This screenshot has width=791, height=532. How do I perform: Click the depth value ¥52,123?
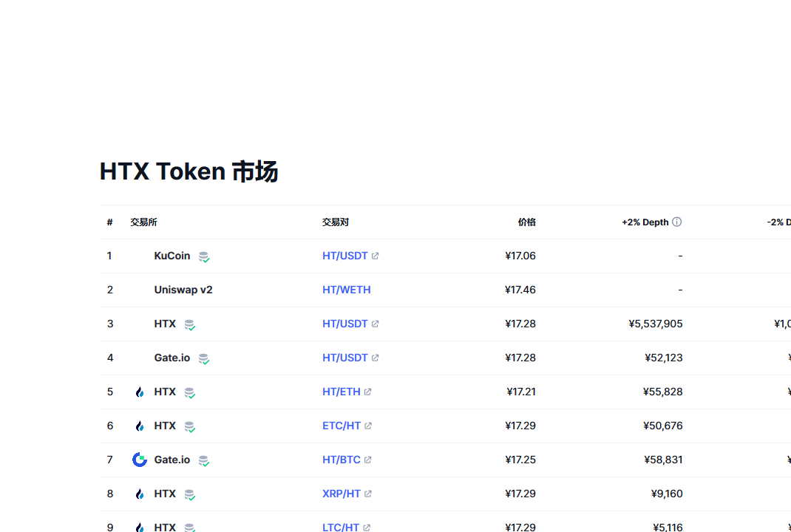664,358
